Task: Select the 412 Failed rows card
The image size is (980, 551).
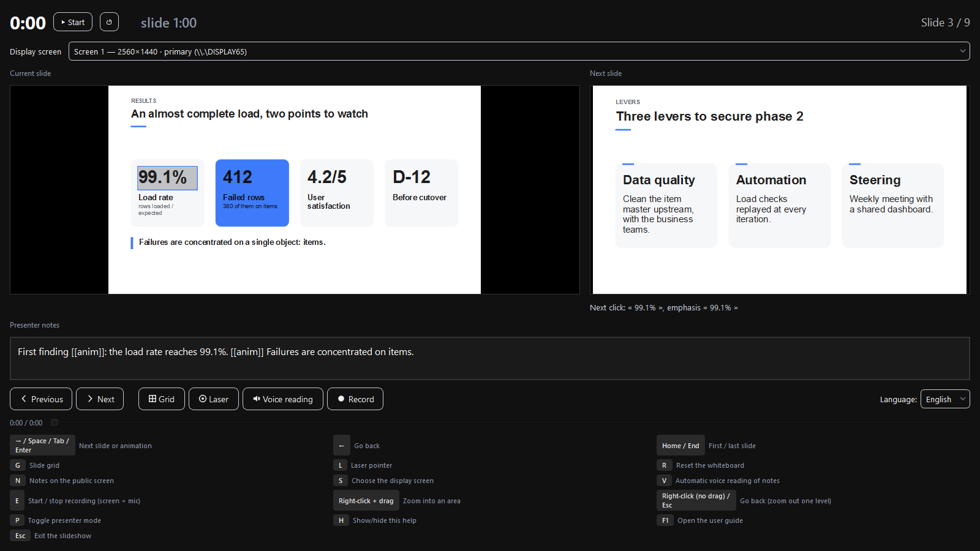Action: 252,193
